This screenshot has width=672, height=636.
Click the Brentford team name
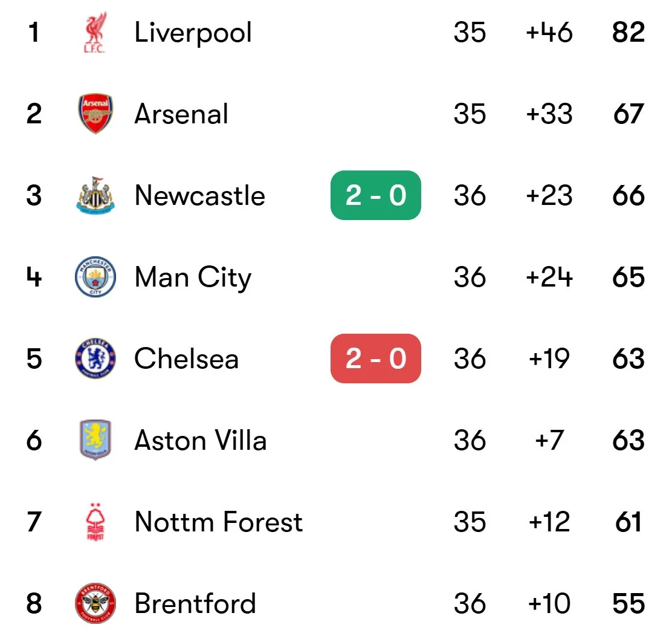195,603
